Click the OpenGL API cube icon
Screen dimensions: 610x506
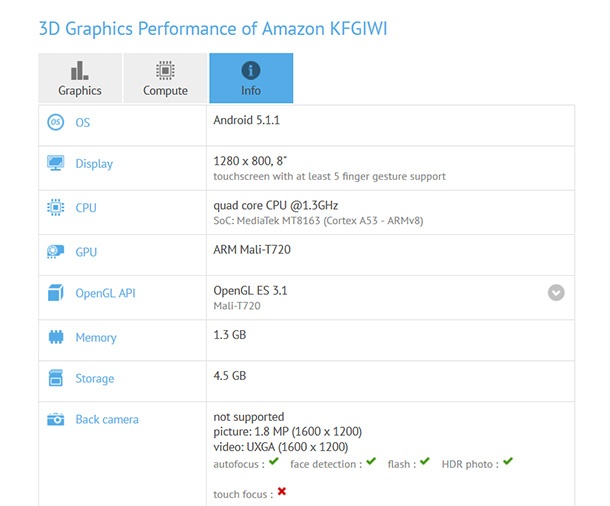[56, 293]
